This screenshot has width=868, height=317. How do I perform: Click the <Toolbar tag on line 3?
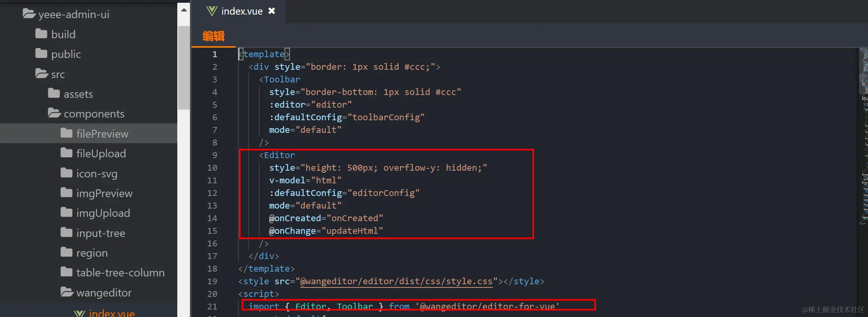279,79
